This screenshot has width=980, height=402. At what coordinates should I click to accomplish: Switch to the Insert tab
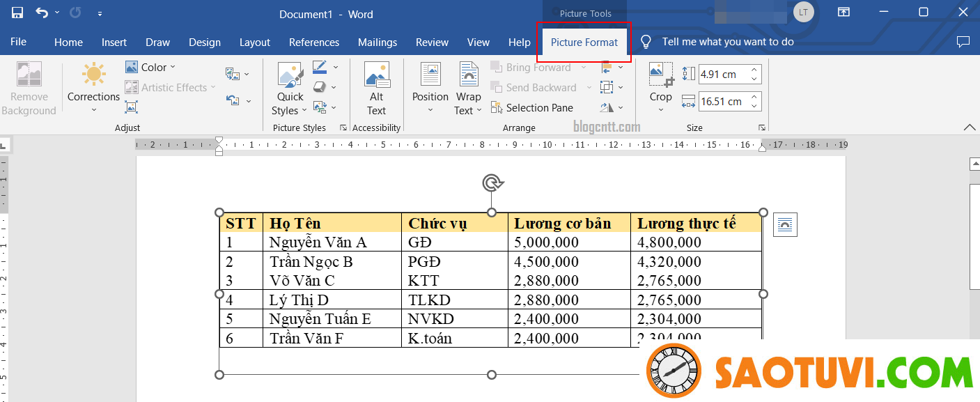(114, 42)
